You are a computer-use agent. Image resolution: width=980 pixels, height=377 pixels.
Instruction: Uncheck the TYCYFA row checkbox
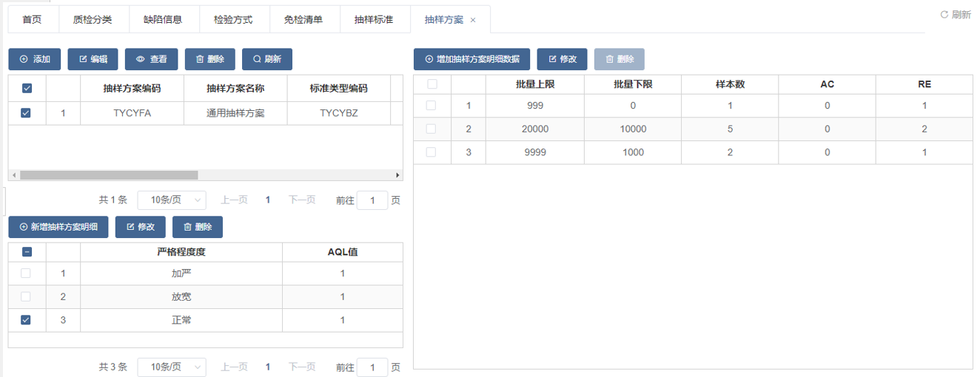click(x=27, y=113)
